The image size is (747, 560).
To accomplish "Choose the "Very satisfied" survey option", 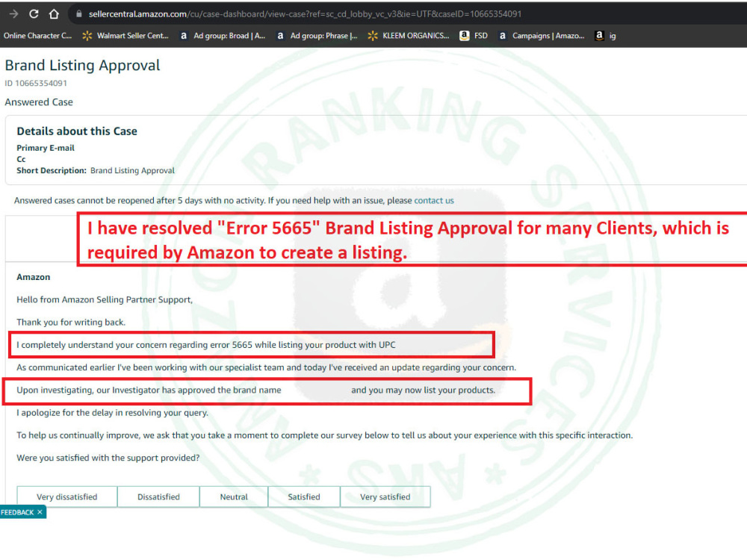I will [385, 496].
